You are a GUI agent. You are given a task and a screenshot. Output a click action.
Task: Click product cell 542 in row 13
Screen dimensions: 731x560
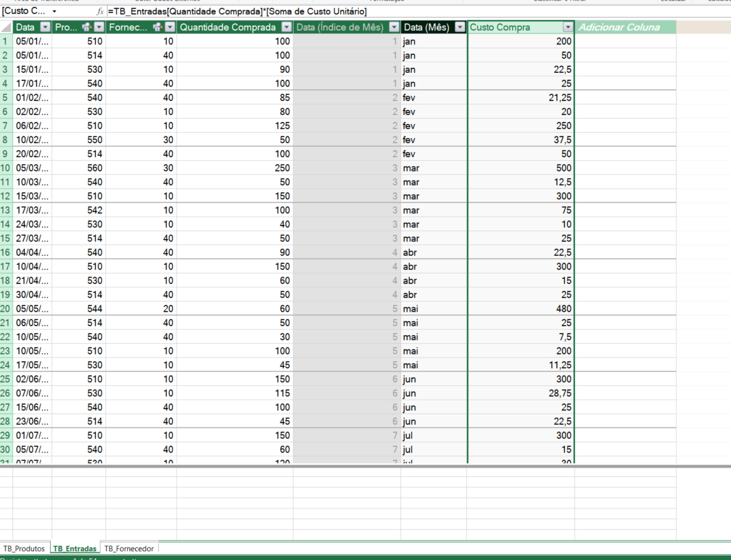click(79, 211)
